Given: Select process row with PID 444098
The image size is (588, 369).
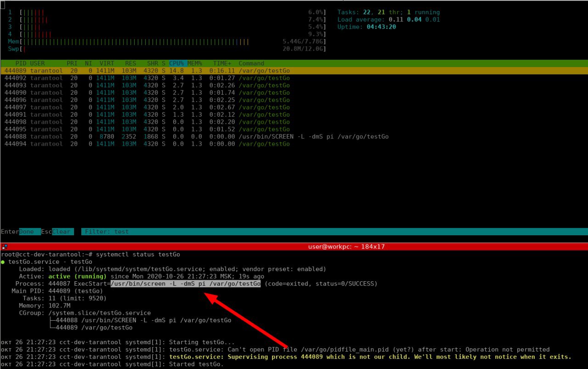Looking at the screenshot, I should point(294,122).
